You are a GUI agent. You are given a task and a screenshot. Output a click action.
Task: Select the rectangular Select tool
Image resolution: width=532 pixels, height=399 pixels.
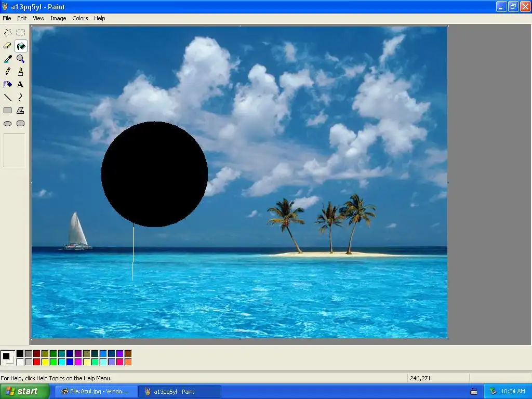(x=21, y=33)
